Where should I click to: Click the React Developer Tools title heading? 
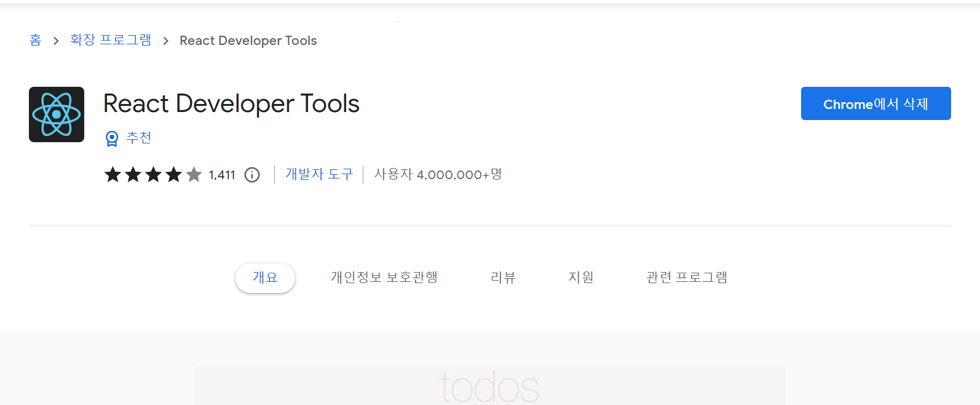231,103
